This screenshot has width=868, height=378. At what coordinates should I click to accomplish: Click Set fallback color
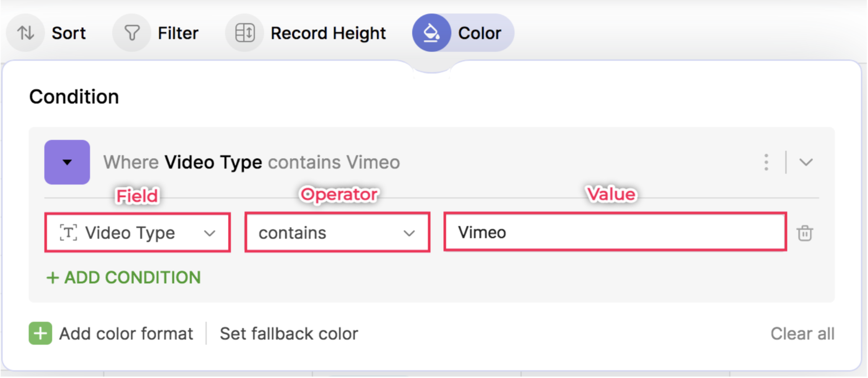(289, 334)
